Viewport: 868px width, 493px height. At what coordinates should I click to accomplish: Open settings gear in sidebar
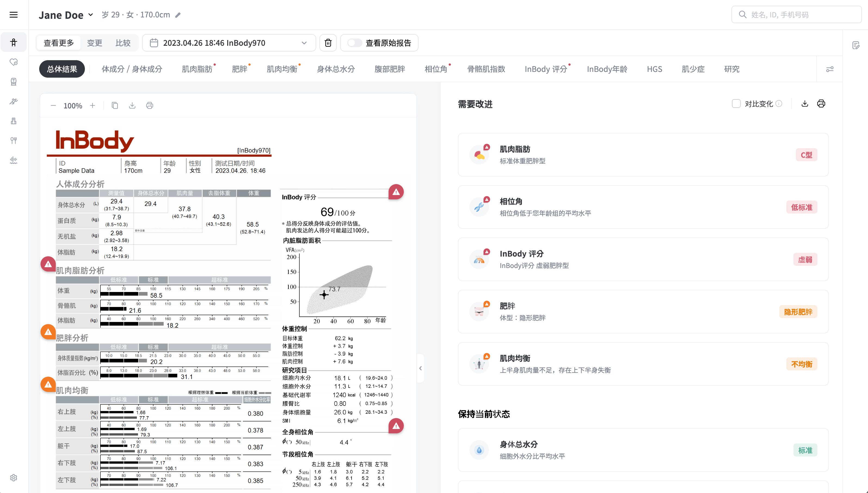tap(14, 478)
